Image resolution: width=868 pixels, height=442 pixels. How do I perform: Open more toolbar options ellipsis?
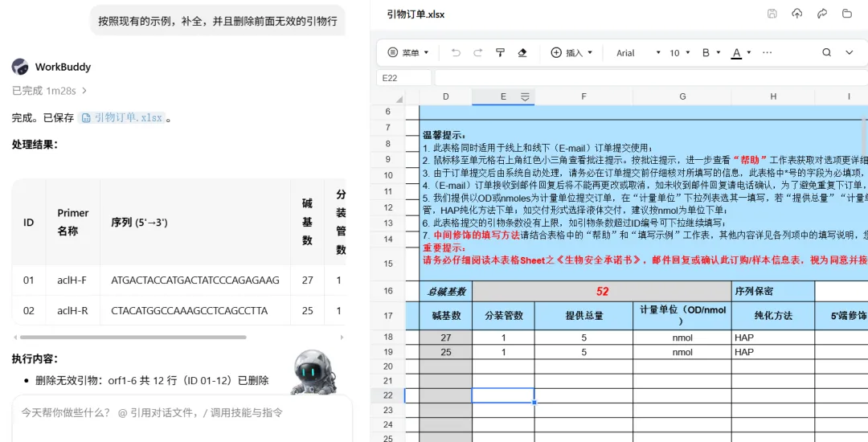point(767,52)
